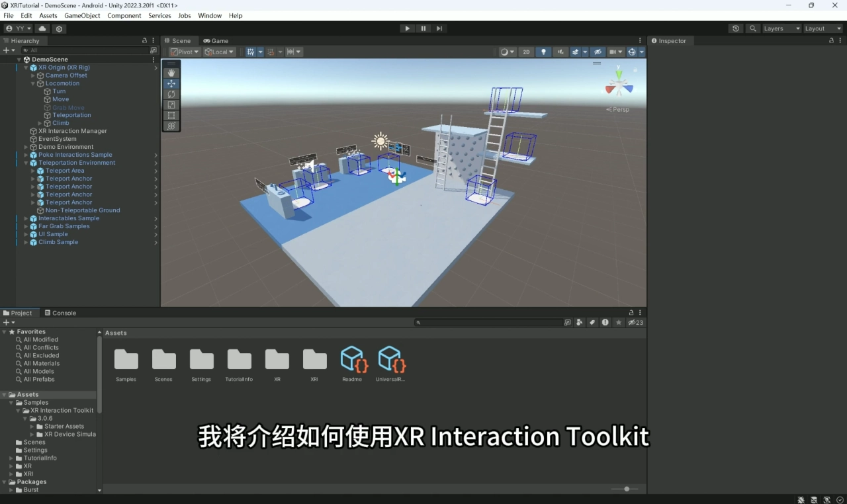Open the Assets menu
This screenshot has height=504, width=847.
48,15
